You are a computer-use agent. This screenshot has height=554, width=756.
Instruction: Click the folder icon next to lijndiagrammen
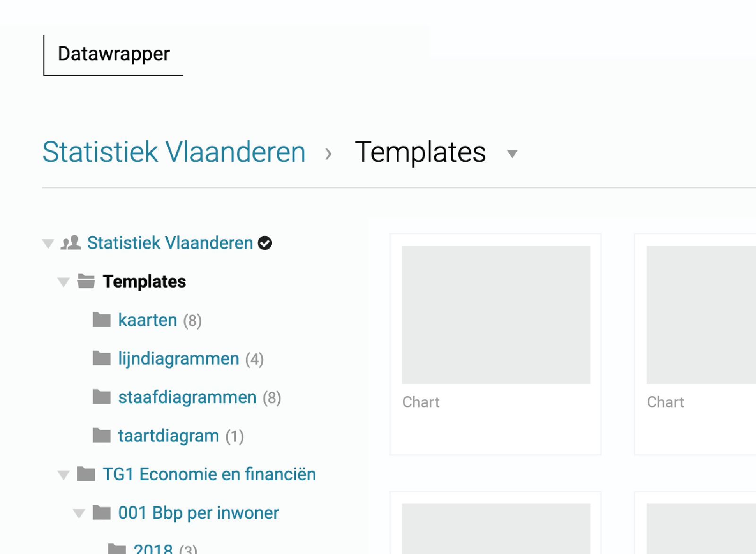coord(101,358)
